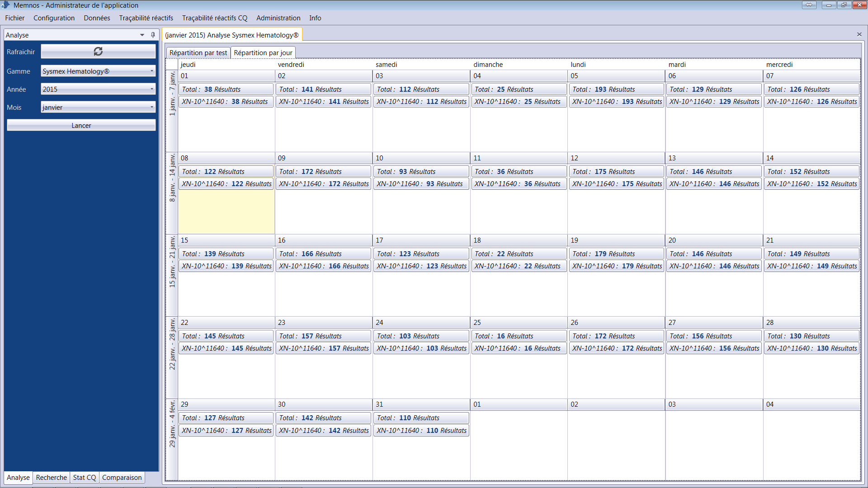The height and width of the screenshot is (488, 868).
Task: Click Total: 126 Résultats on day 07
Action: point(812,89)
